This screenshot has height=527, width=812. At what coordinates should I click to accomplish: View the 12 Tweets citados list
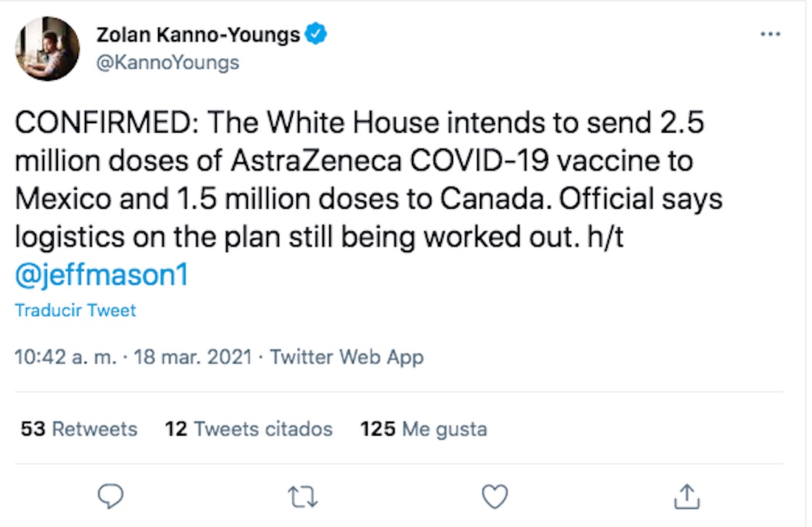(249, 429)
